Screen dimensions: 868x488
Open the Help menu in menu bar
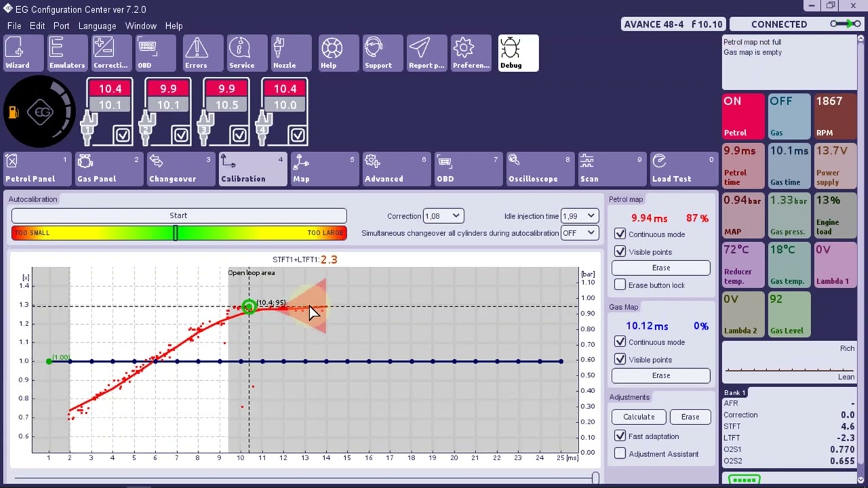click(174, 26)
